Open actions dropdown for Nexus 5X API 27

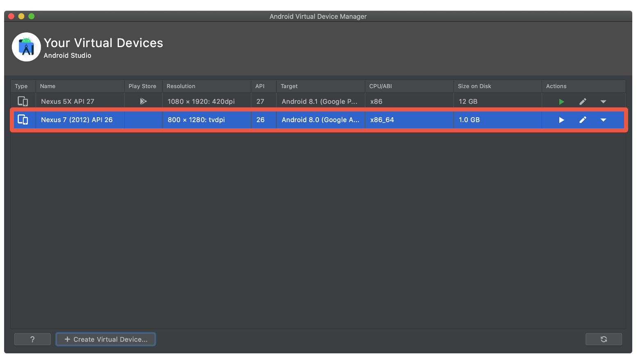tap(603, 102)
